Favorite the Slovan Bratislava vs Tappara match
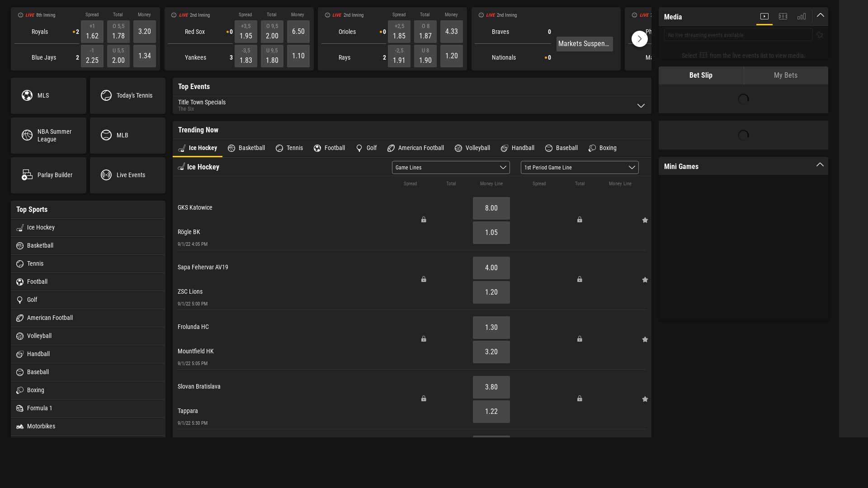Screen dimensions: 868x488 tap(645, 399)
